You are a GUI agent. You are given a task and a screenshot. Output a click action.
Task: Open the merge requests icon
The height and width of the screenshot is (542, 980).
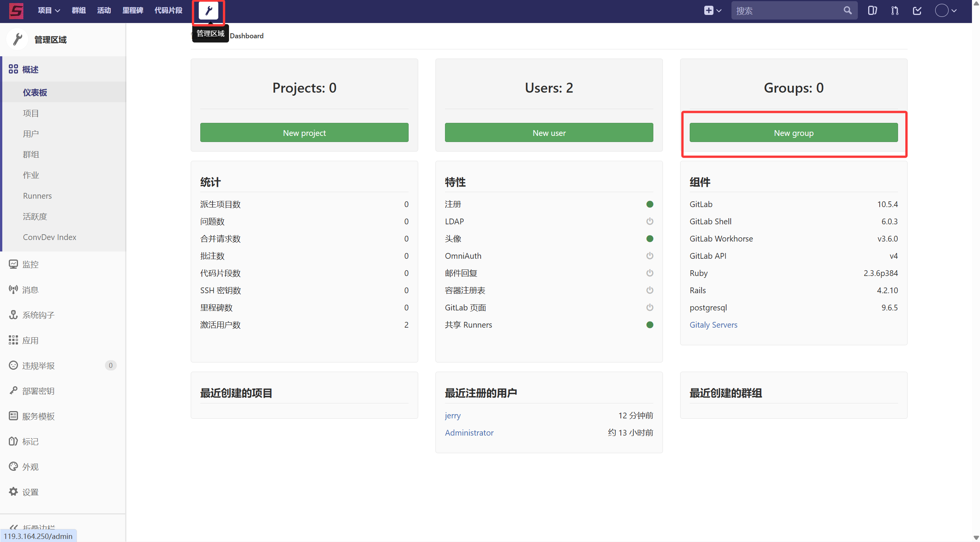[x=895, y=10]
